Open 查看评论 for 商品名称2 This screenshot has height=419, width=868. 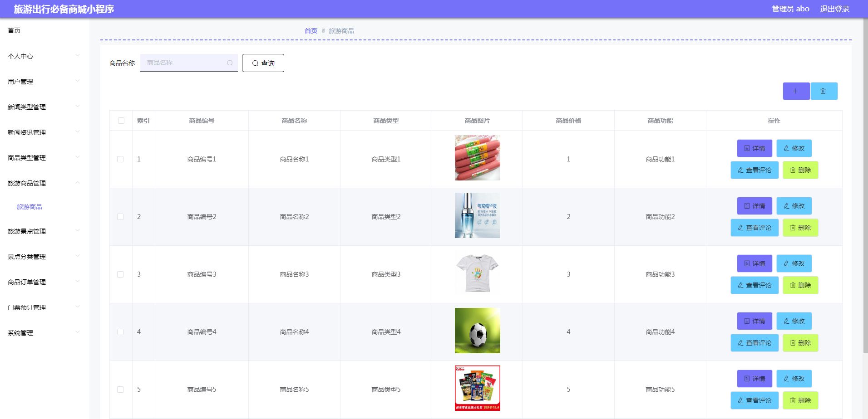click(755, 228)
